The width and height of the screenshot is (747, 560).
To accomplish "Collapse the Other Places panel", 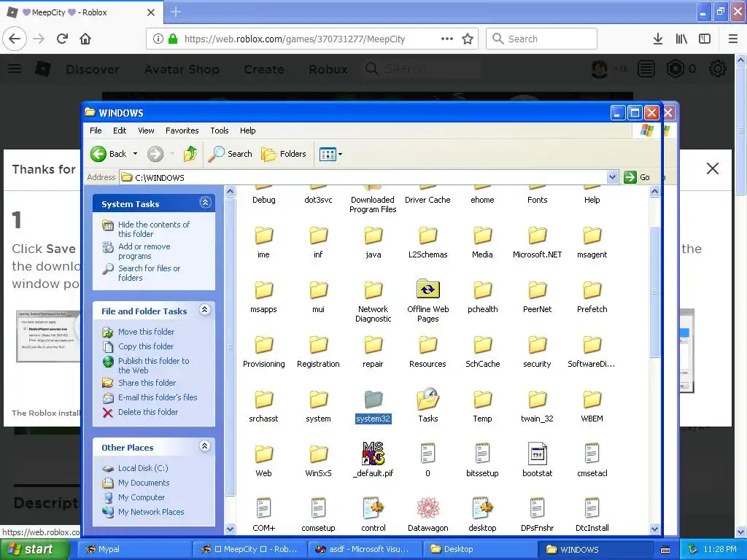I will click(205, 446).
